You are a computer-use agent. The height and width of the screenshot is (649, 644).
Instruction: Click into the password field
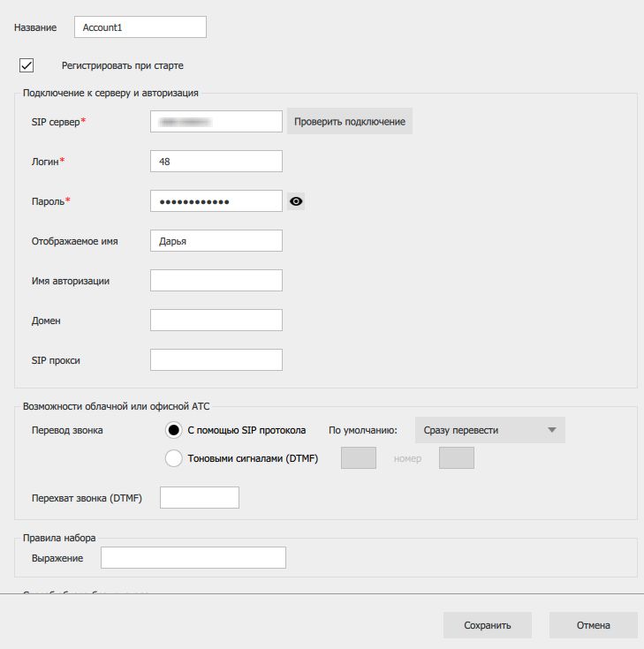(x=216, y=201)
